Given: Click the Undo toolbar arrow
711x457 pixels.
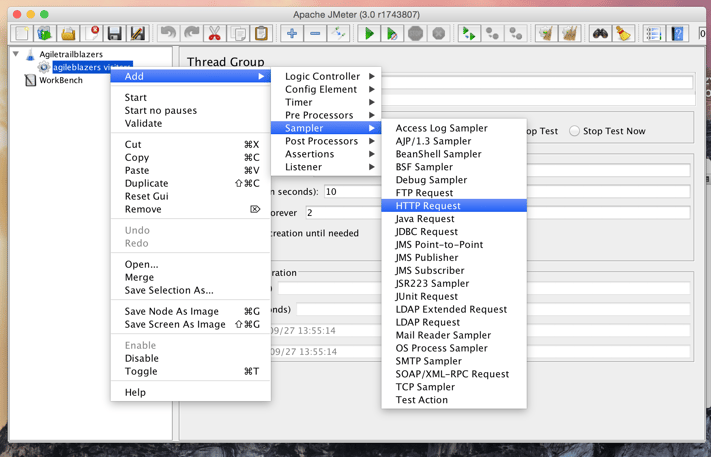Looking at the screenshot, I should [x=168, y=34].
